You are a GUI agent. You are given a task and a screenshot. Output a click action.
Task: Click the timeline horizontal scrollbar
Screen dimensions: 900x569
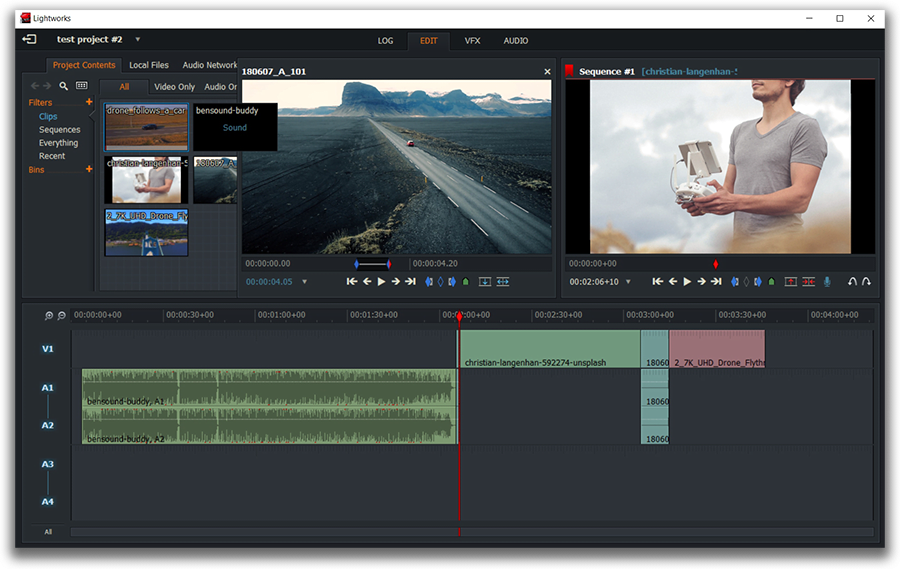[x=470, y=532]
